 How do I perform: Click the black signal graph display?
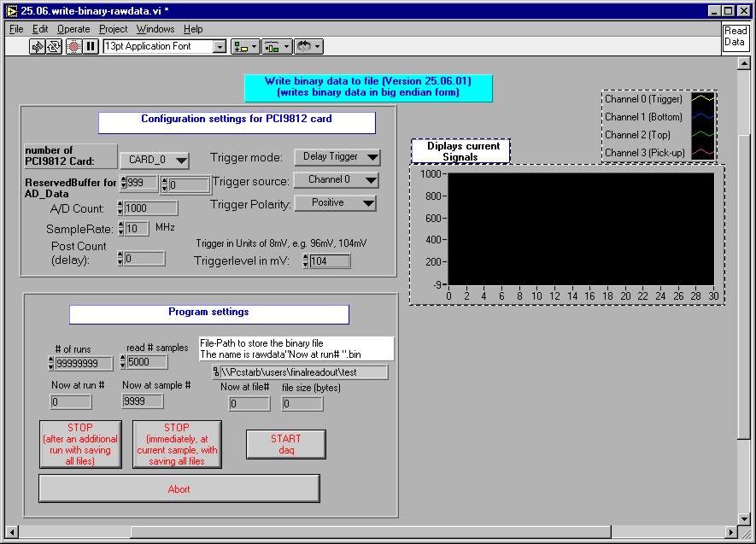coord(581,229)
